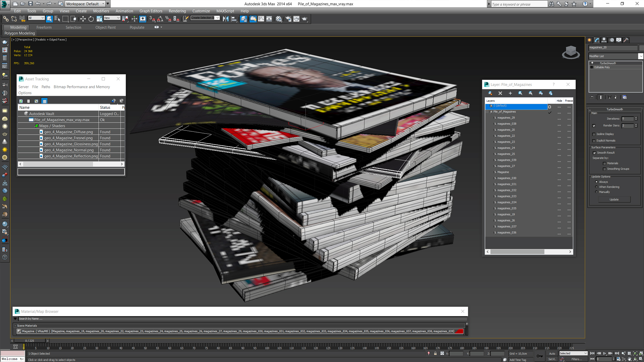644x362 pixels.
Task: Enable Explicit Normals checkbox
Action: point(594,141)
